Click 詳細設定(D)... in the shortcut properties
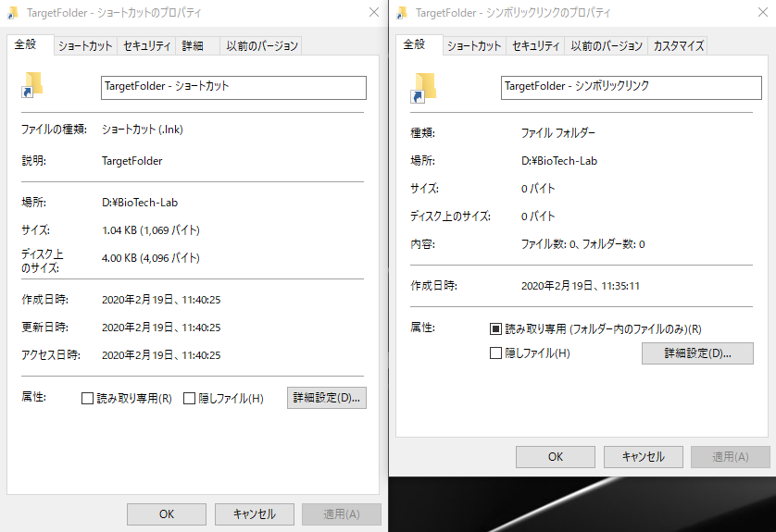The height and width of the screenshot is (532, 776). click(x=327, y=398)
